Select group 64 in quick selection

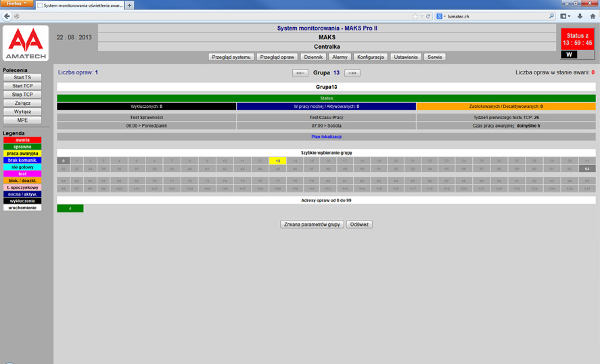63,181
